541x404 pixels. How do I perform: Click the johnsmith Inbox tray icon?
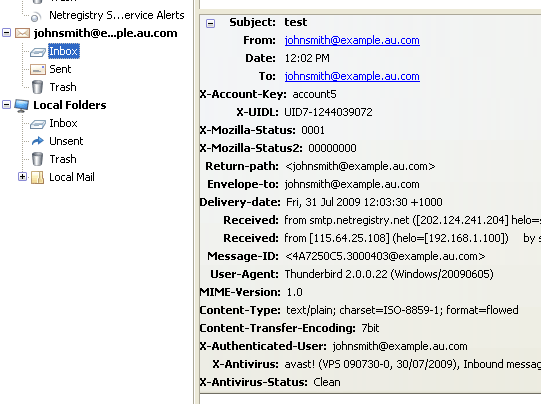[x=38, y=52]
